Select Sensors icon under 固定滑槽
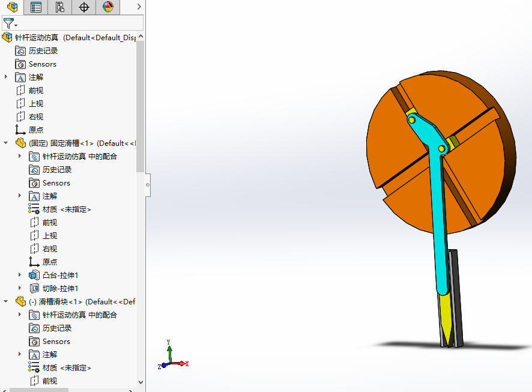Image resolution: width=532 pixels, height=392 pixels. (34, 183)
